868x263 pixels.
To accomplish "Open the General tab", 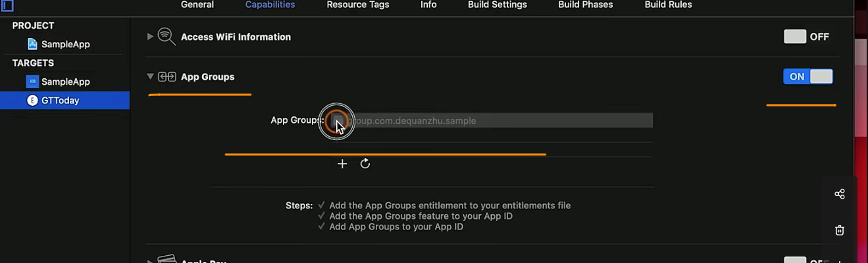I will click(197, 5).
